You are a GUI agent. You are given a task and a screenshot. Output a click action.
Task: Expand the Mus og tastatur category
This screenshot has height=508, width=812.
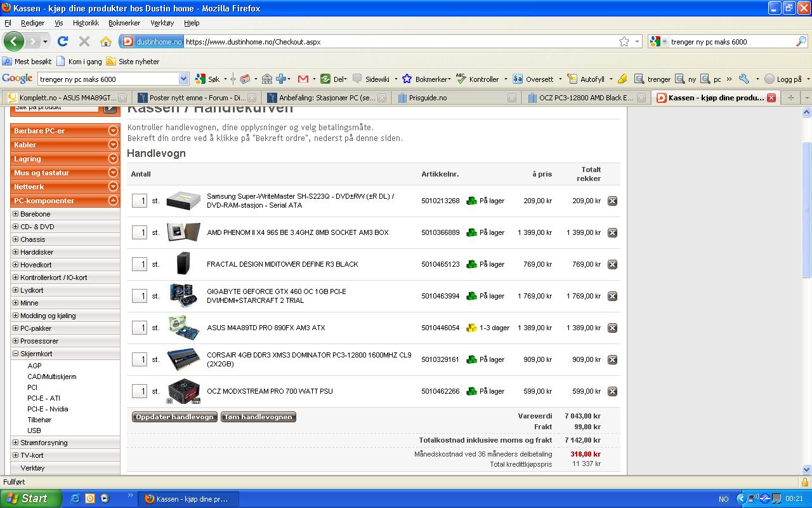click(113, 173)
